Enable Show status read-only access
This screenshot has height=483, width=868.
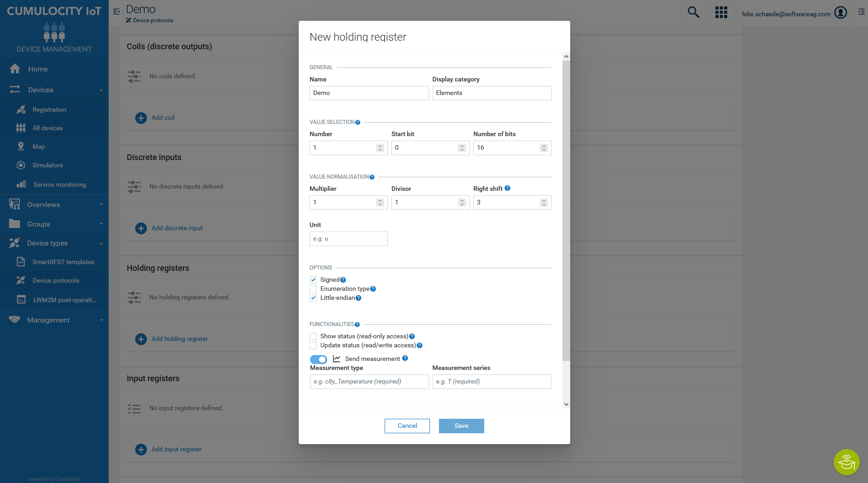313,336
